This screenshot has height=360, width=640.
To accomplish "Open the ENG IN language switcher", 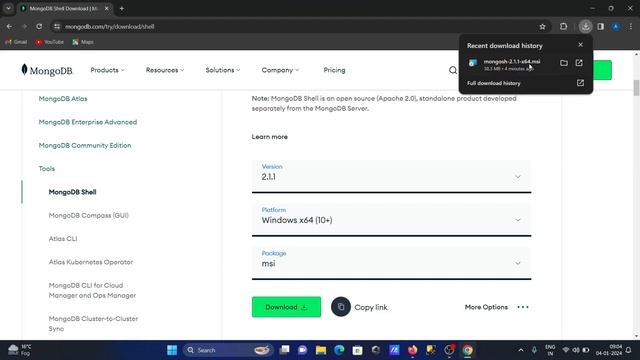I will [550, 350].
